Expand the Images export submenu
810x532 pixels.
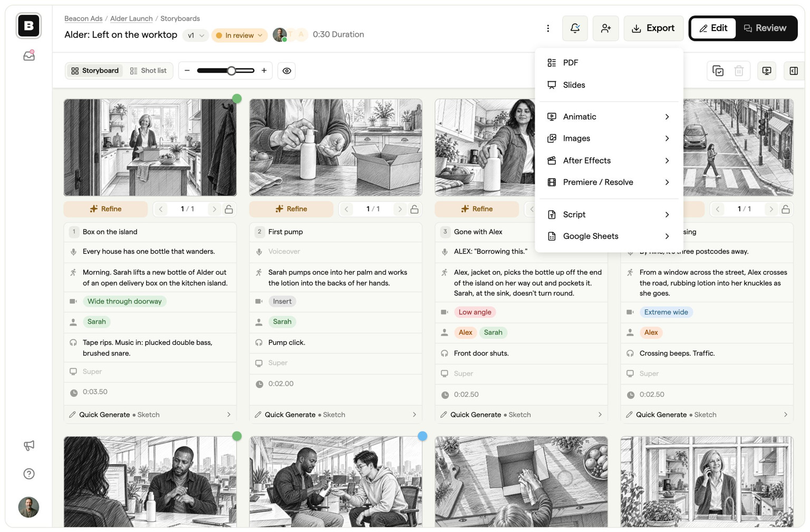[609, 138]
